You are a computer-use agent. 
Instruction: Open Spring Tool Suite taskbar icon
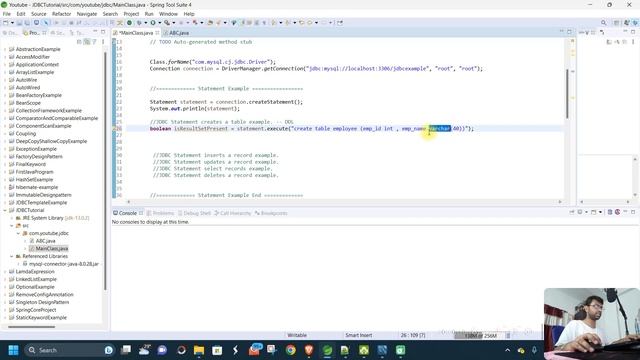327,350
